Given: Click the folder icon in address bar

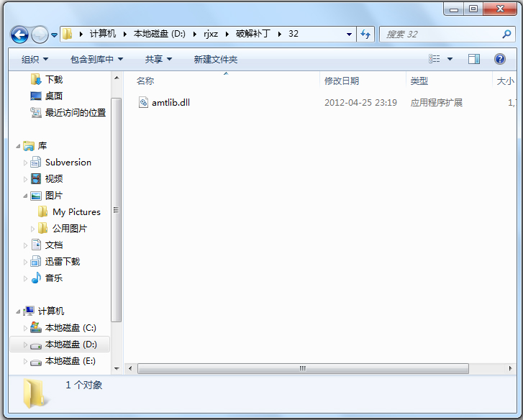Looking at the screenshot, I should (68, 34).
